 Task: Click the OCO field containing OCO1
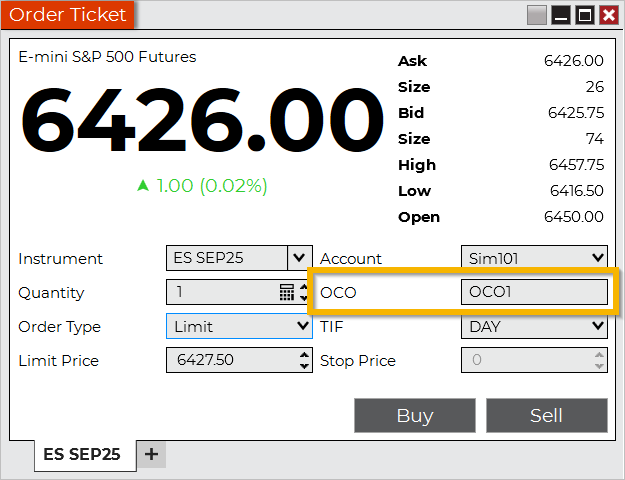coord(534,292)
